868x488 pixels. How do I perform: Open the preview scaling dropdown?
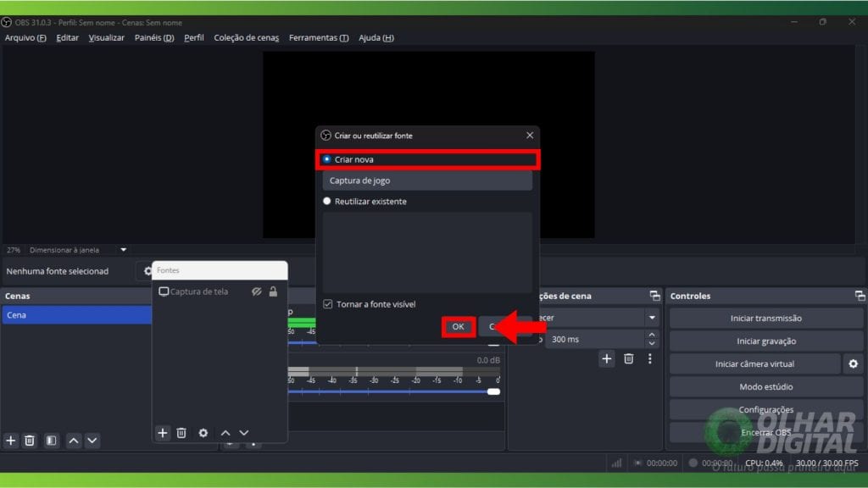pyautogui.click(x=123, y=250)
